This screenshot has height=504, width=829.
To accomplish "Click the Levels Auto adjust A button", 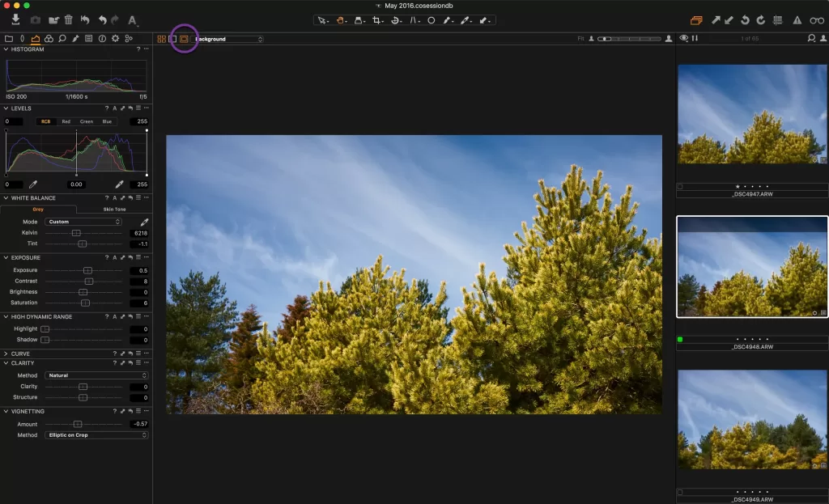I will (115, 108).
